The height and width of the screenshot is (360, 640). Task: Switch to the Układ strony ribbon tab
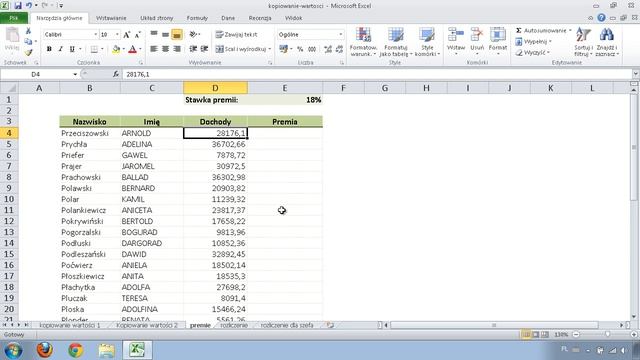(157, 18)
